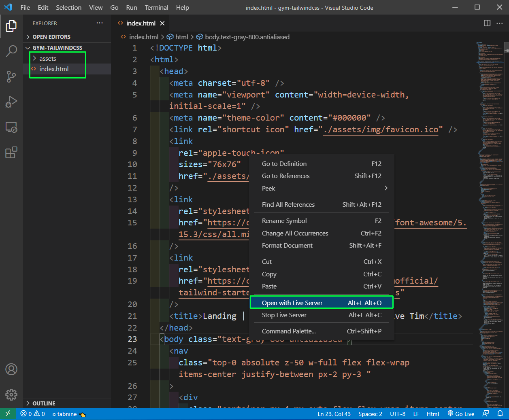
Task: Click the Html language mode status item
Action: point(433,414)
